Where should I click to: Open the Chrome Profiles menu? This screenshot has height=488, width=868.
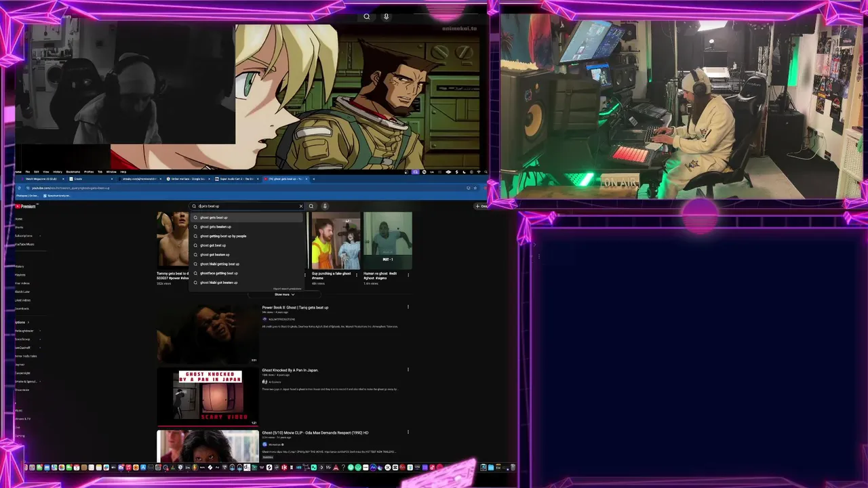[89, 171]
